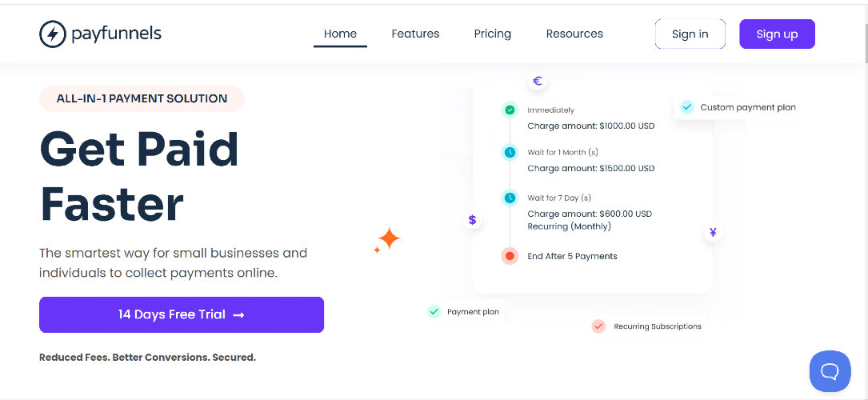
Task: Click the payfunnels brand name text
Action: click(116, 34)
